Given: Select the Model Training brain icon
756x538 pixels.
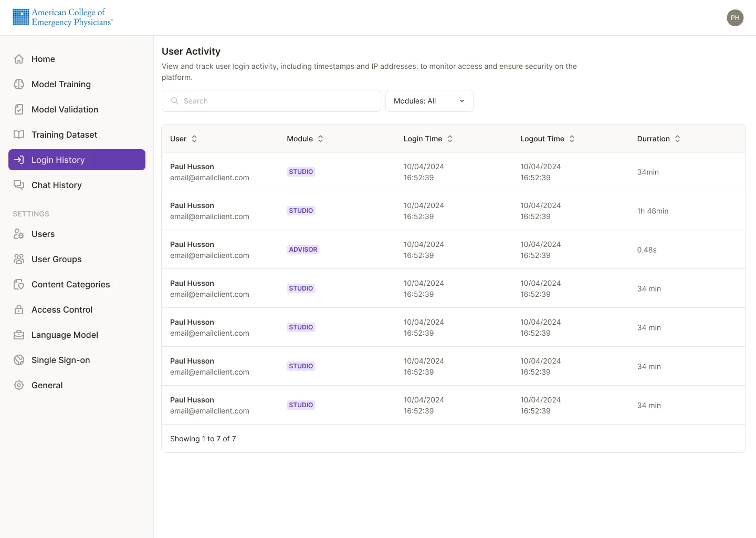Looking at the screenshot, I should coord(19,84).
